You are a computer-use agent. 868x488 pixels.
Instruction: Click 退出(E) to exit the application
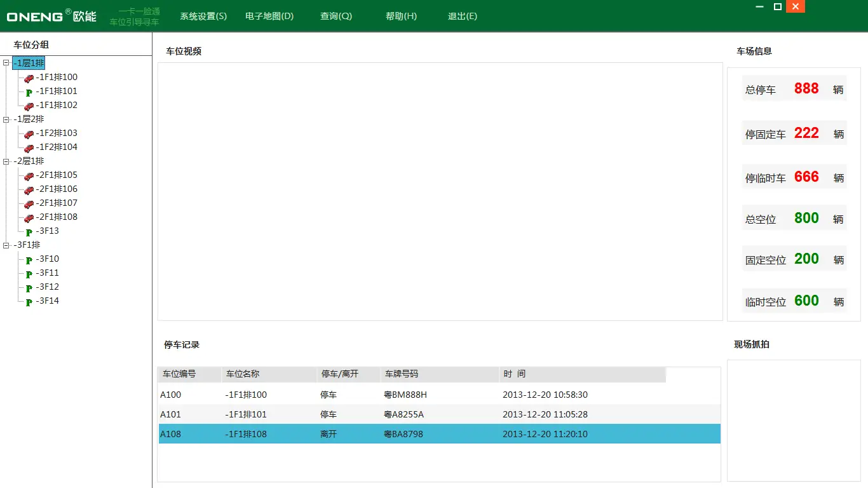pyautogui.click(x=462, y=17)
